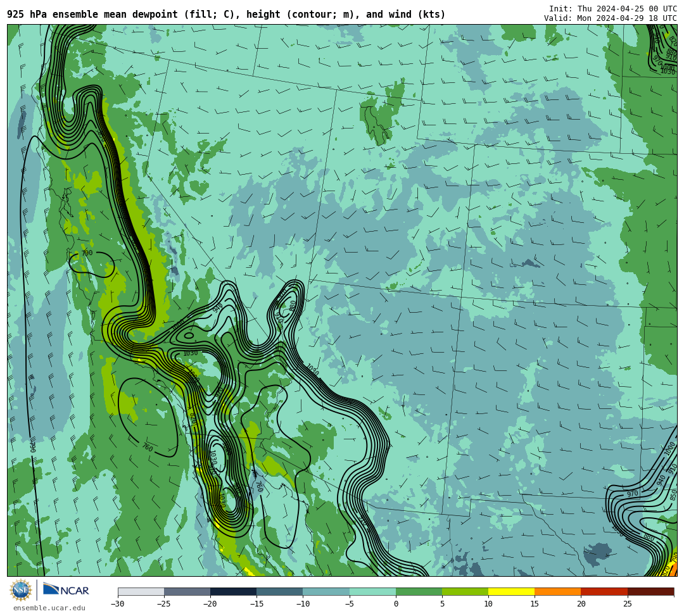
Task: Pick the gray-blue -25 to -20 colorbar segment
Action: pyautogui.click(x=187, y=591)
